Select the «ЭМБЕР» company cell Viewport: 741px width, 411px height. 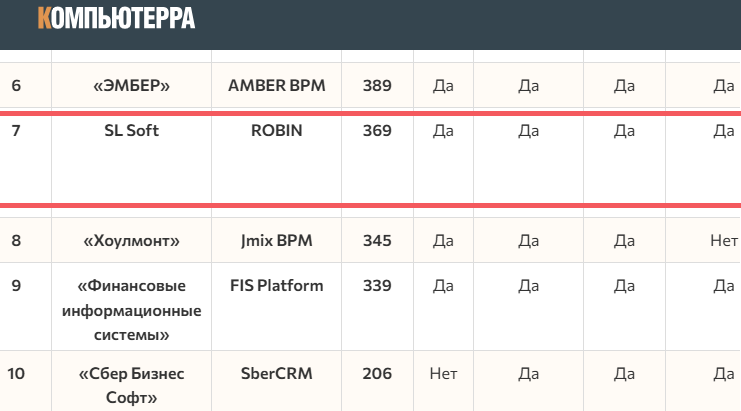point(131,86)
